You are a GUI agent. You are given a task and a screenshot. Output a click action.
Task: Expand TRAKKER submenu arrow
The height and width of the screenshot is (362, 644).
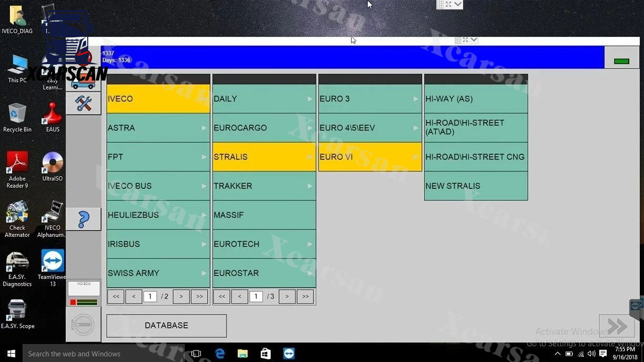pos(310,186)
